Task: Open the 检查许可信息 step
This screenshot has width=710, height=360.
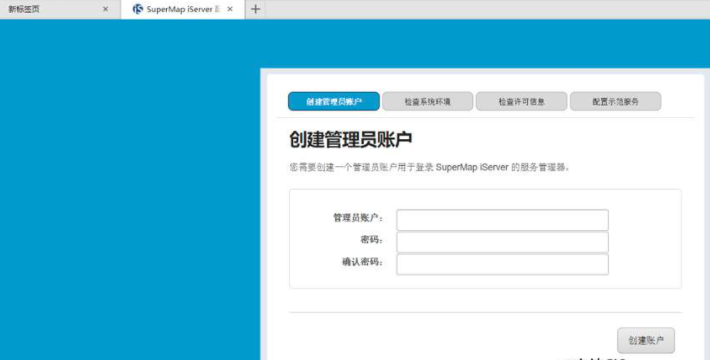Action: pyautogui.click(x=521, y=101)
